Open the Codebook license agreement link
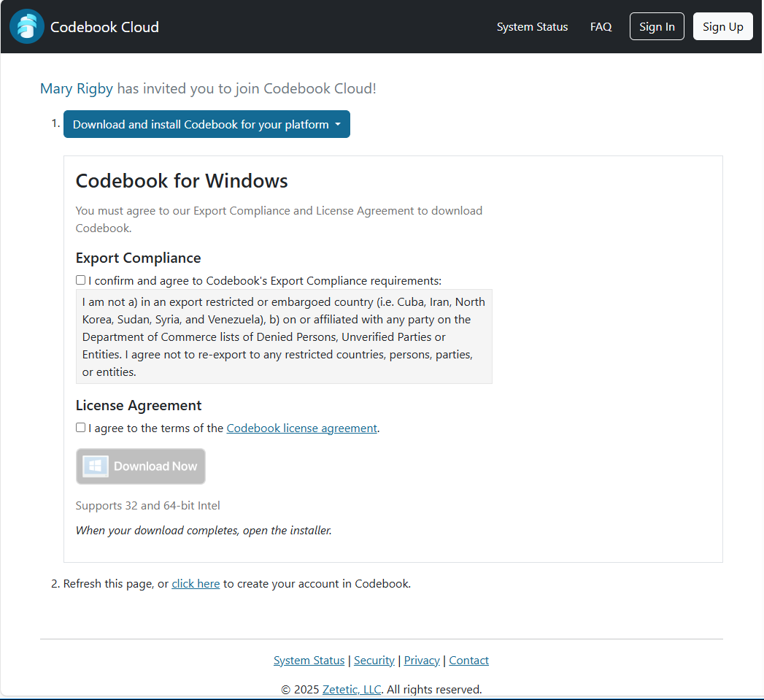 [301, 428]
